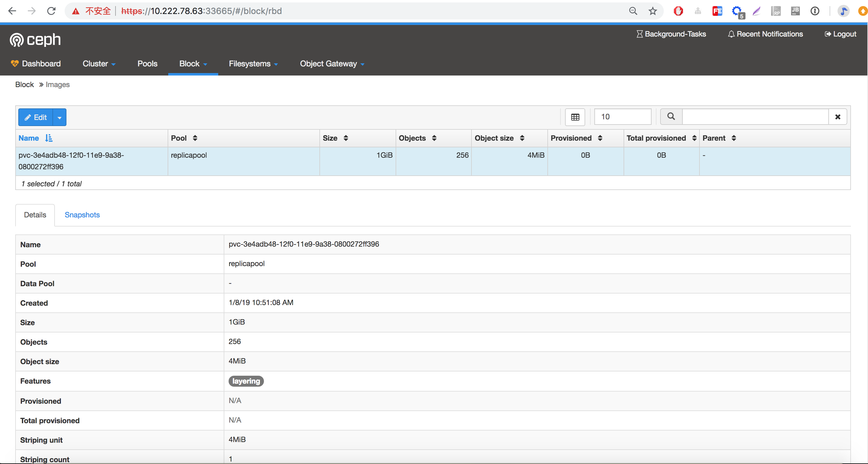The image size is (868, 464).
Task: Toggle sorting on the Provisioned column
Action: (600, 138)
